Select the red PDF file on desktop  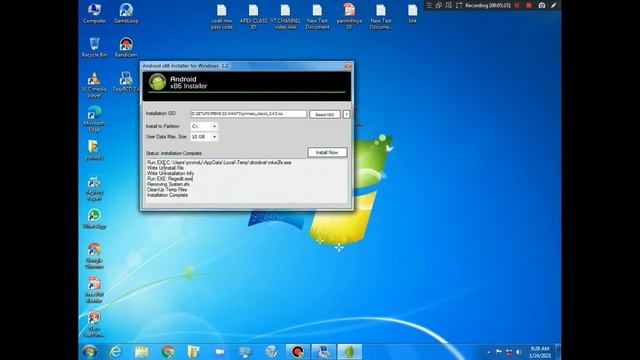(349, 16)
